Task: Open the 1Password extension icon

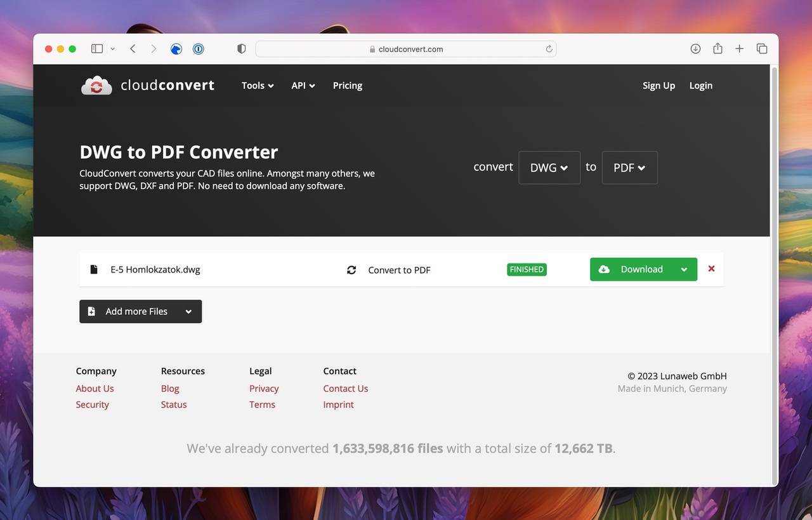Action: [x=199, y=49]
